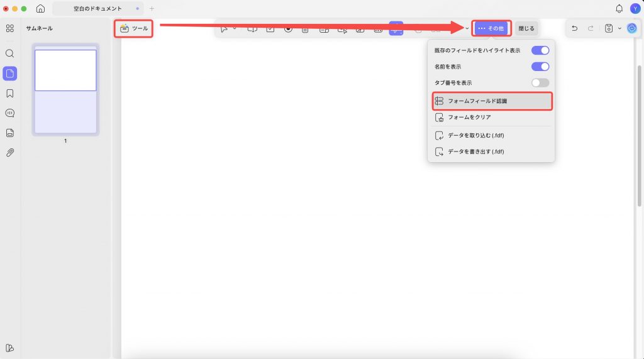Click the vertical scrollbar of document

(x=639, y=136)
